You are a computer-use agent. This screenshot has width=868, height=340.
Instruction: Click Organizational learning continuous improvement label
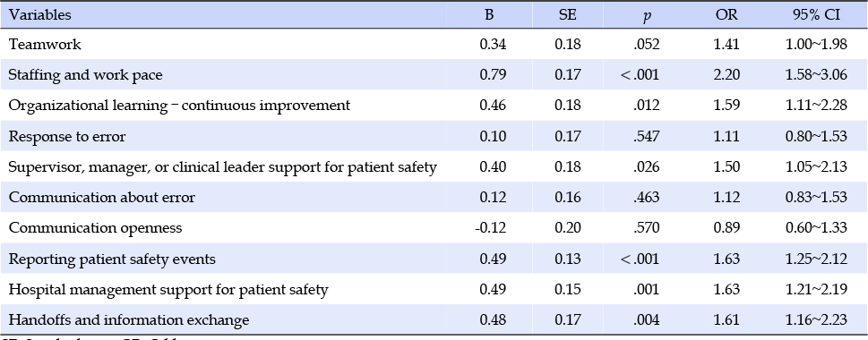179,105
